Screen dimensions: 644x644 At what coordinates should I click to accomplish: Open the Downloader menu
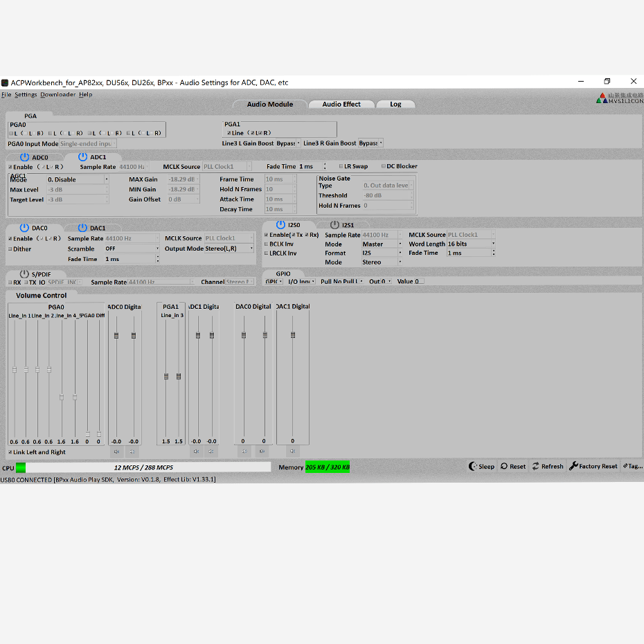pos(57,94)
